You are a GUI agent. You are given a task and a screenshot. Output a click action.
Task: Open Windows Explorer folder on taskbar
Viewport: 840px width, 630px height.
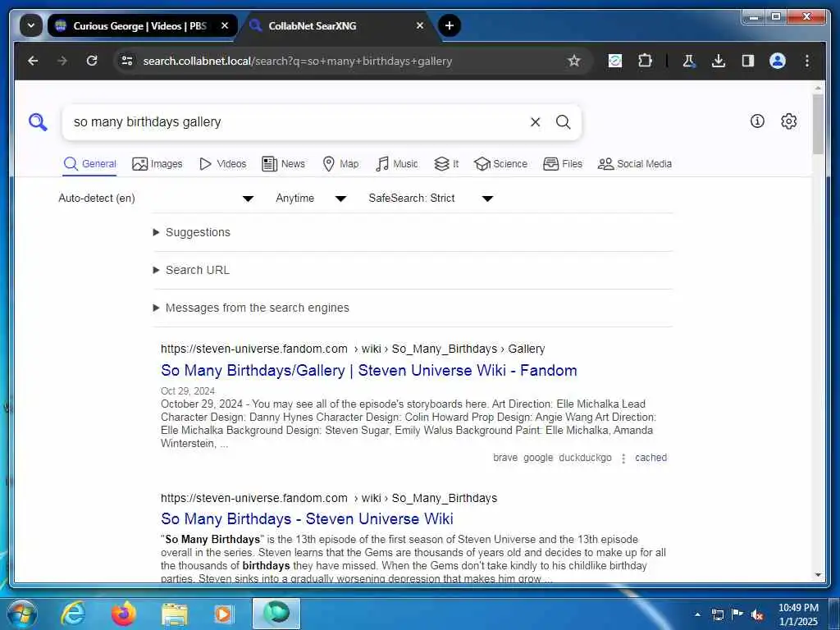coord(174,615)
